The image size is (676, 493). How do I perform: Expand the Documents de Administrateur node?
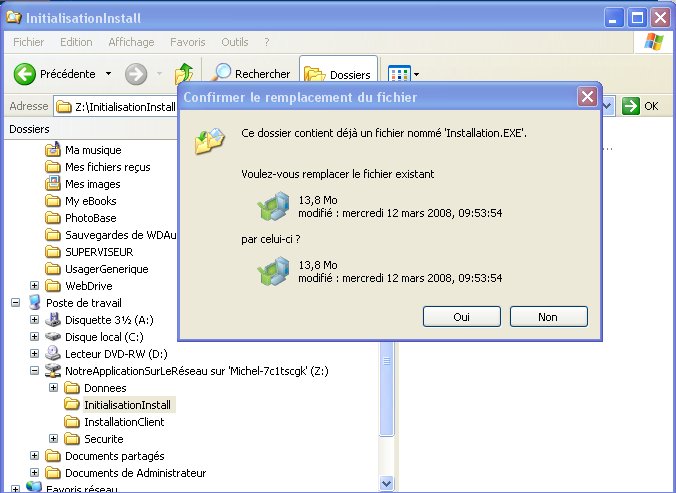tap(34, 473)
